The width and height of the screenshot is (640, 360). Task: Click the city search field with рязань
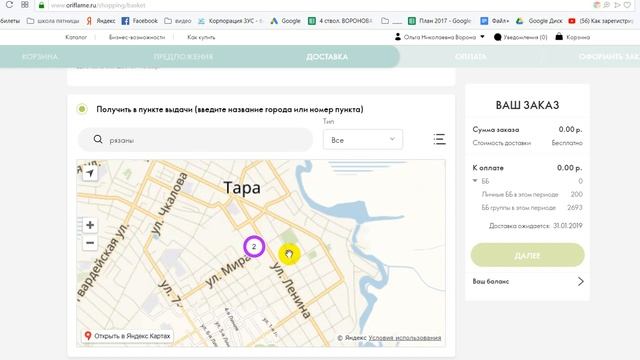pyautogui.click(x=195, y=140)
